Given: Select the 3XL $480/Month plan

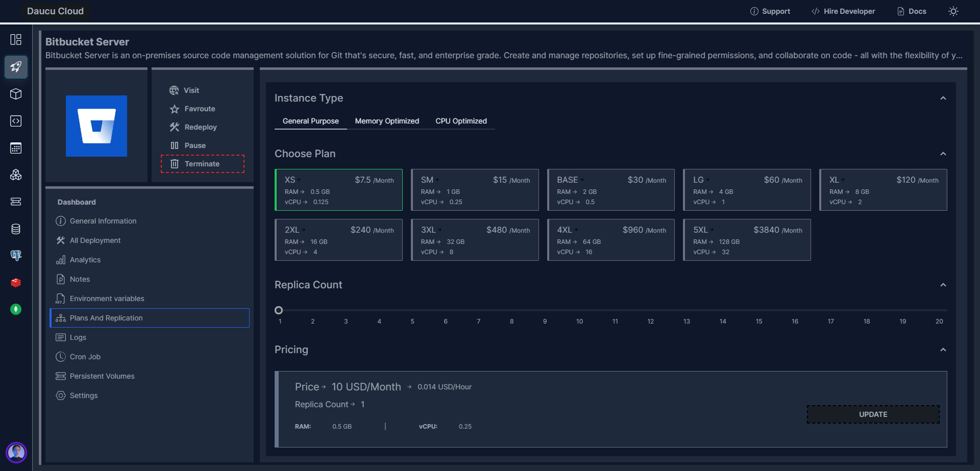Looking at the screenshot, I should click(x=475, y=240).
